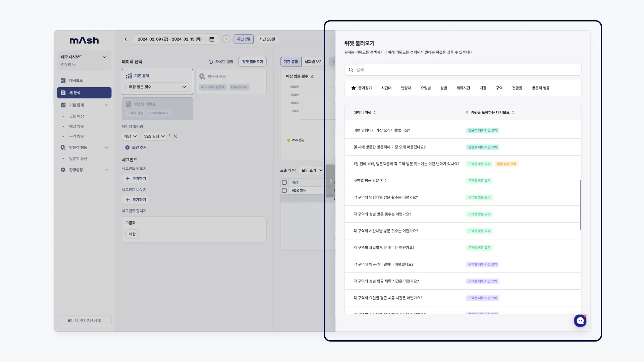Remove the V&S 빌딩 filter with the X icon

[175, 136]
